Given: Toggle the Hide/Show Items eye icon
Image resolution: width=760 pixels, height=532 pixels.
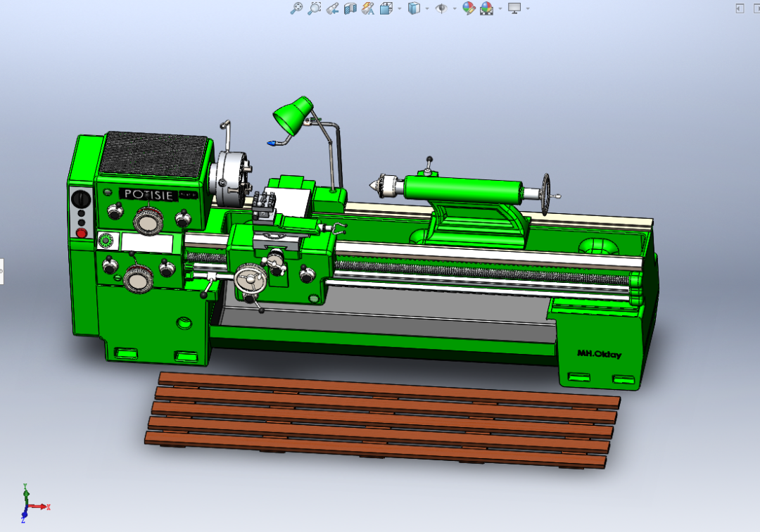Looking at the screenshot, I should coord(441,8).
